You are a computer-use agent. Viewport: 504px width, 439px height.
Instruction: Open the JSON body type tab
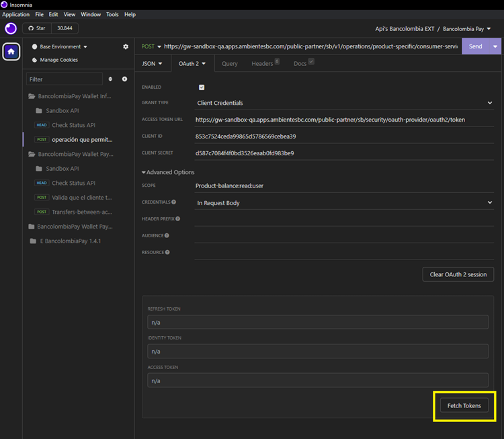tap(152, 64)
